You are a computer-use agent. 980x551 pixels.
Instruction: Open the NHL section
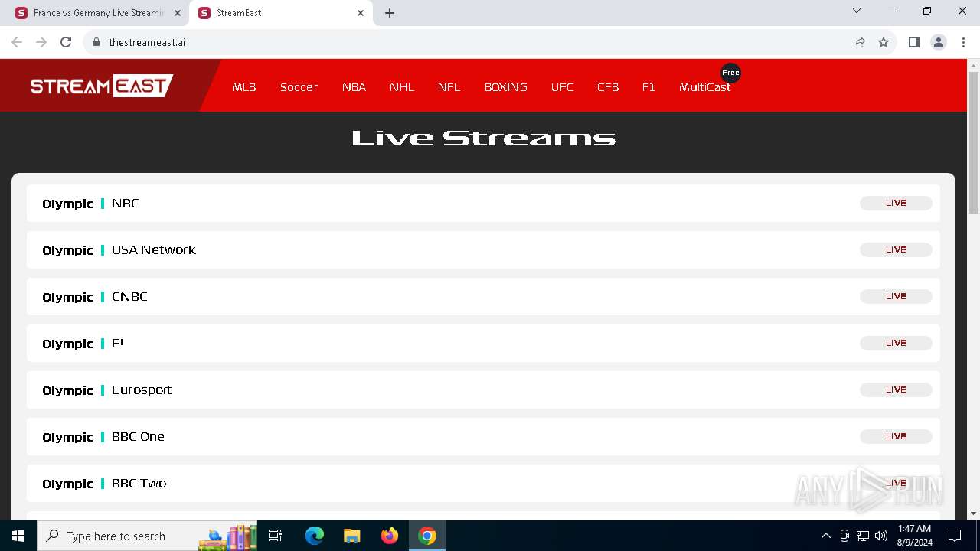pyautogui.click(x=402, y=87)
